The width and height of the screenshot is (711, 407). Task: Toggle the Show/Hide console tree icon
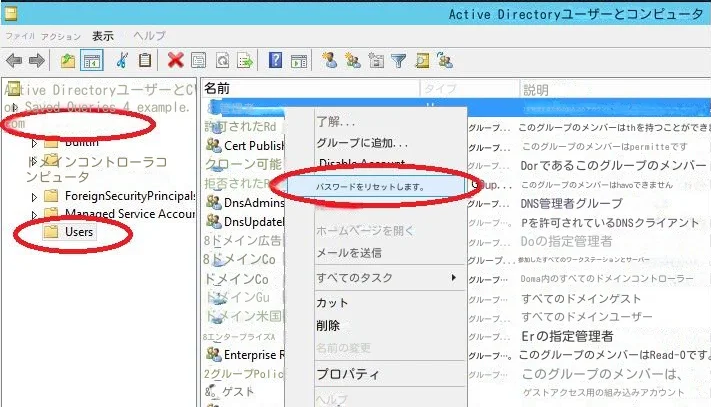pyautogui.click(x=92, y=60)
